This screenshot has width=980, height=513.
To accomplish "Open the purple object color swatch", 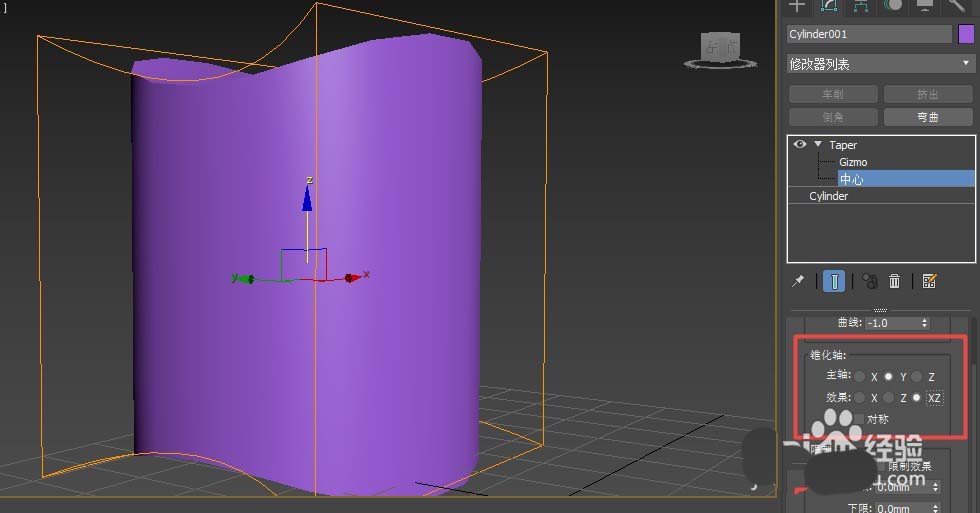I will click(x=966, y=34).
